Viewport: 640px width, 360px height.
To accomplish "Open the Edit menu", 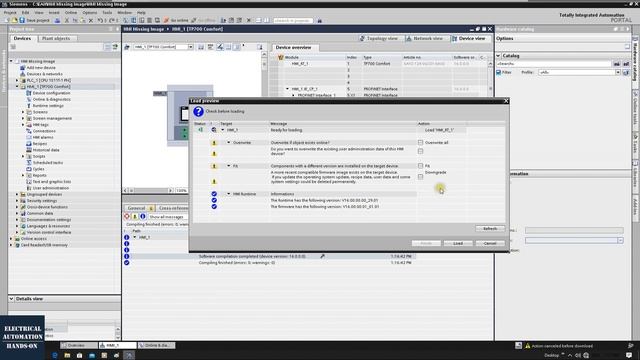I will pos(25,13).
